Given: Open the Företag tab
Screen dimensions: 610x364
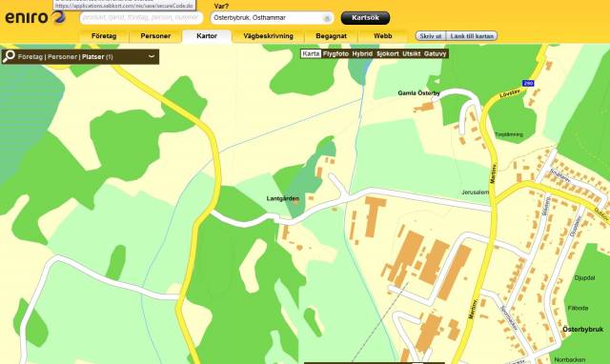Looking at the screenshot, I should [x=104, y=36].
